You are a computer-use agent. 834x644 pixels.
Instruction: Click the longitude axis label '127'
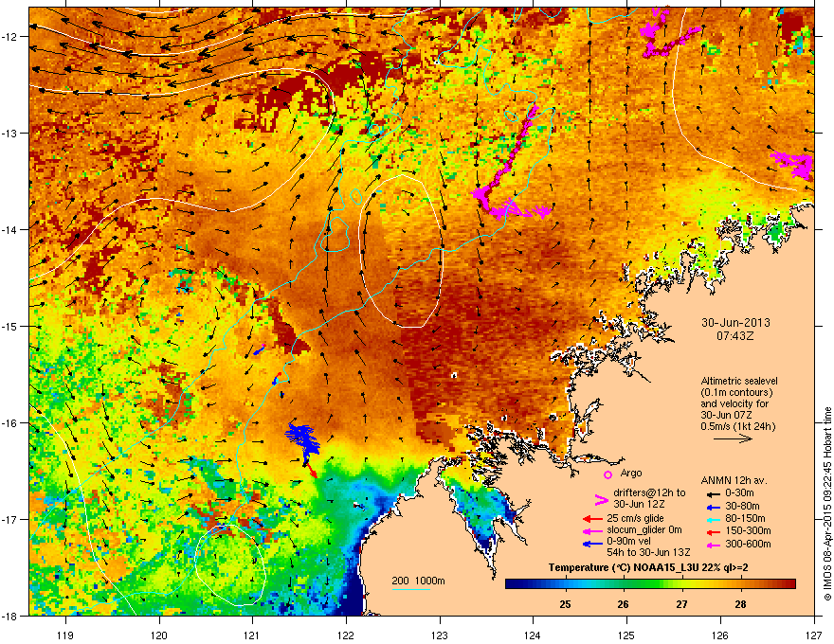(x=814, y=635)
